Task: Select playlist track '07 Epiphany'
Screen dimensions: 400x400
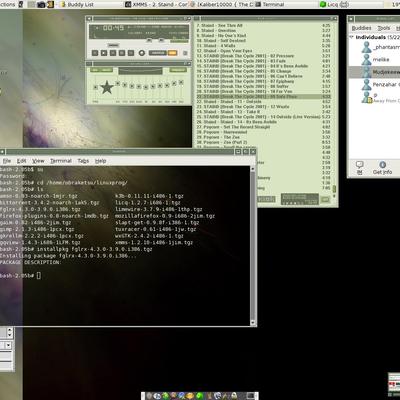Action: pos(263,81)
